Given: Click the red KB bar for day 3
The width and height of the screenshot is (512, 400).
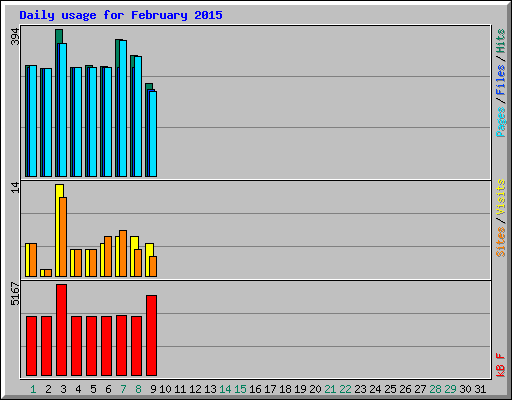Looking at the screenshot, I should 61,330.
